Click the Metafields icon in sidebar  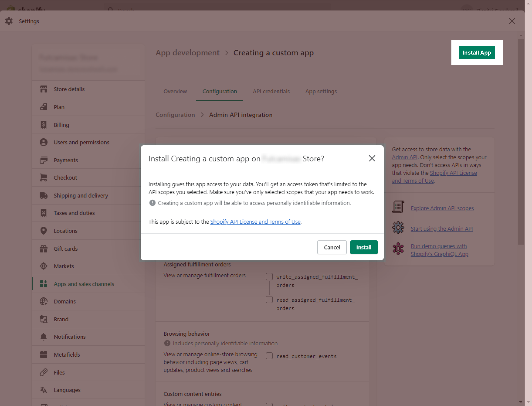click(x=43, y=354)
